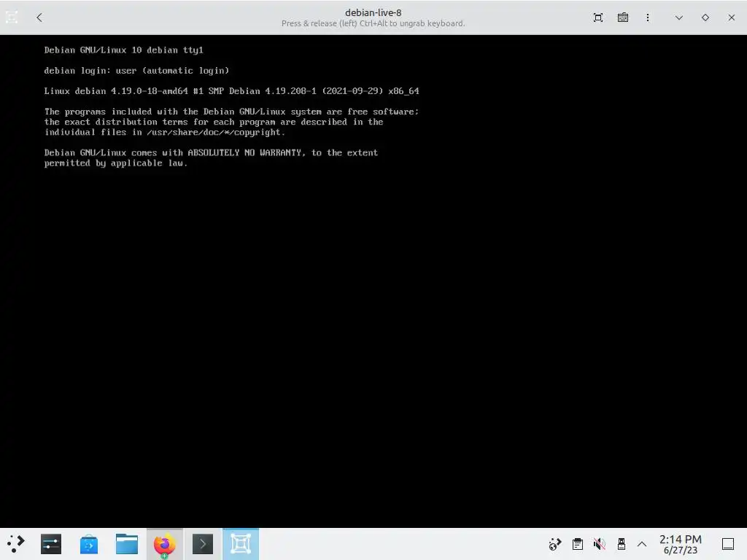Open the clipboard manager tray icon
Image resolution: width=747 pixels, height=560 pixels.
tap(578, 544)
